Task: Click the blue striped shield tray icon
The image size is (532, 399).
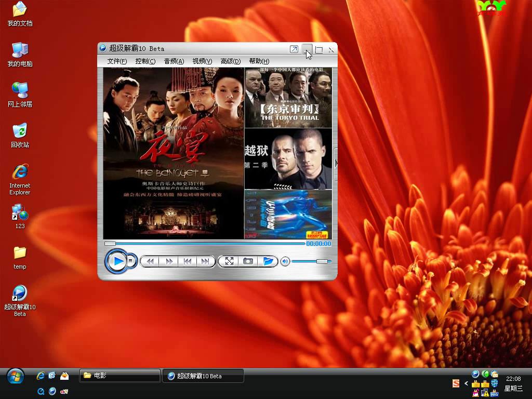Action: tap(495, 383)
